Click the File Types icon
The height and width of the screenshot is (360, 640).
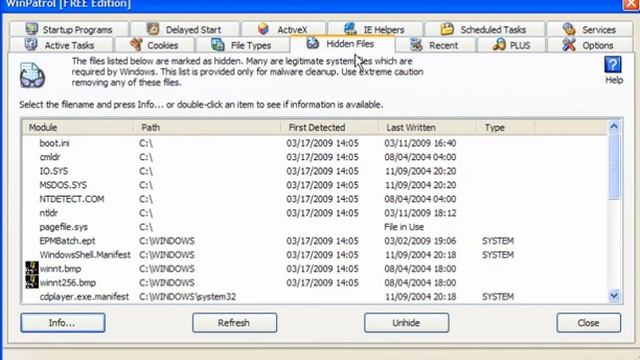218,44
